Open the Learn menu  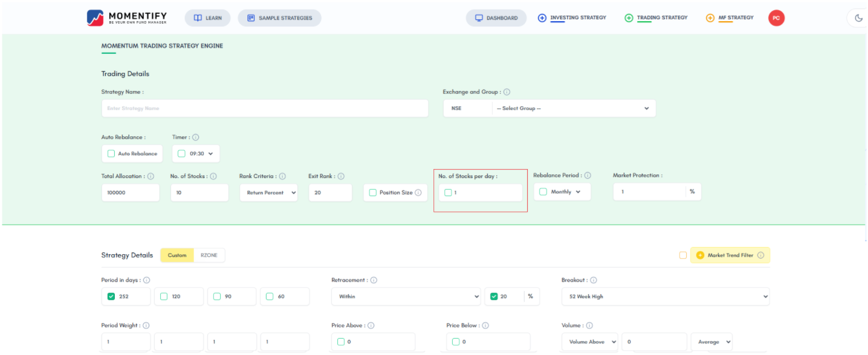(x=207, y=18)
